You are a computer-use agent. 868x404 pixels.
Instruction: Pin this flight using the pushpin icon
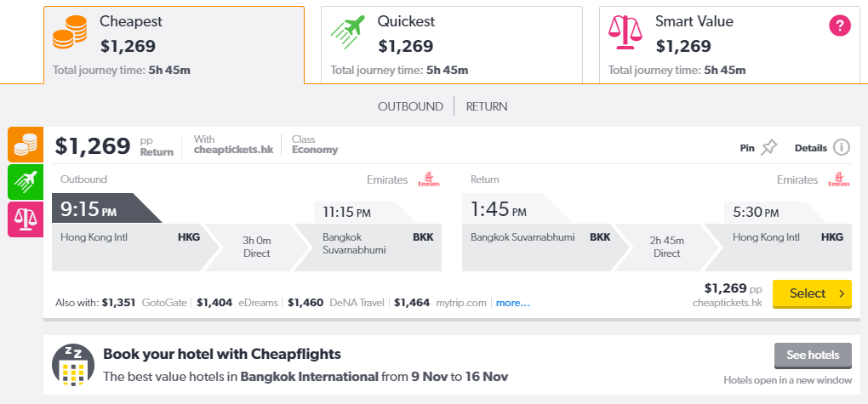[769, 148]
